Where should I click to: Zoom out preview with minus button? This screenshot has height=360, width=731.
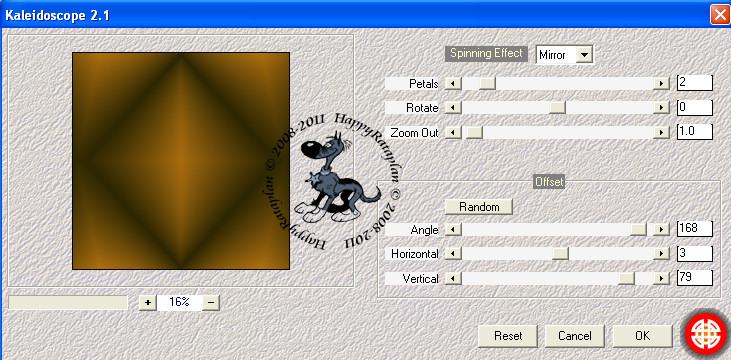(x=211, y=302)
